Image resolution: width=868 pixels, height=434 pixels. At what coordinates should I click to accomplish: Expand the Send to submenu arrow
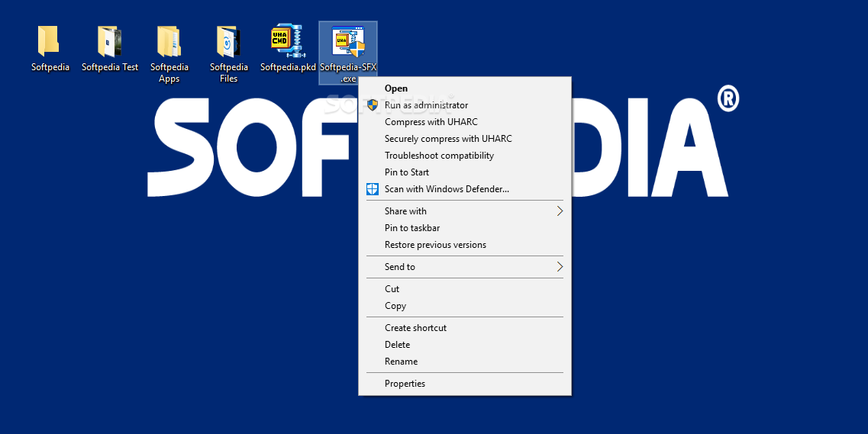point(560,266)
